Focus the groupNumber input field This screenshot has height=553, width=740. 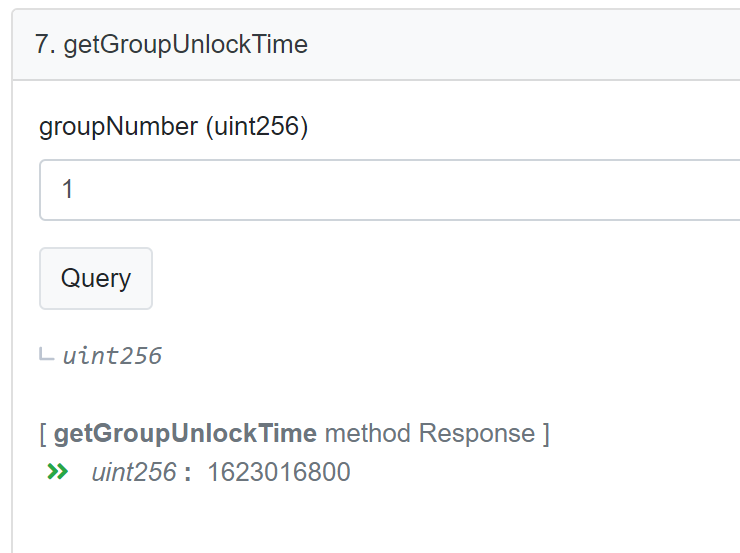(x=390, y=190)
